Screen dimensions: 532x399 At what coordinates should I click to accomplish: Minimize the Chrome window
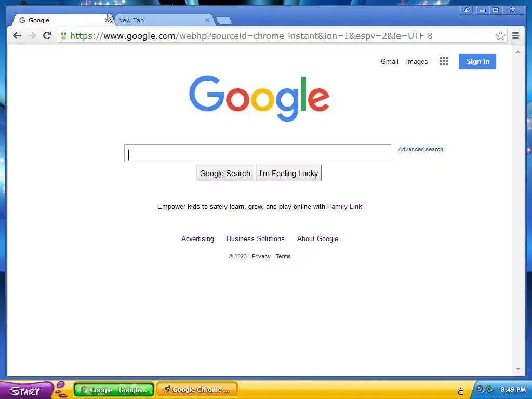(x=482, y=10)
